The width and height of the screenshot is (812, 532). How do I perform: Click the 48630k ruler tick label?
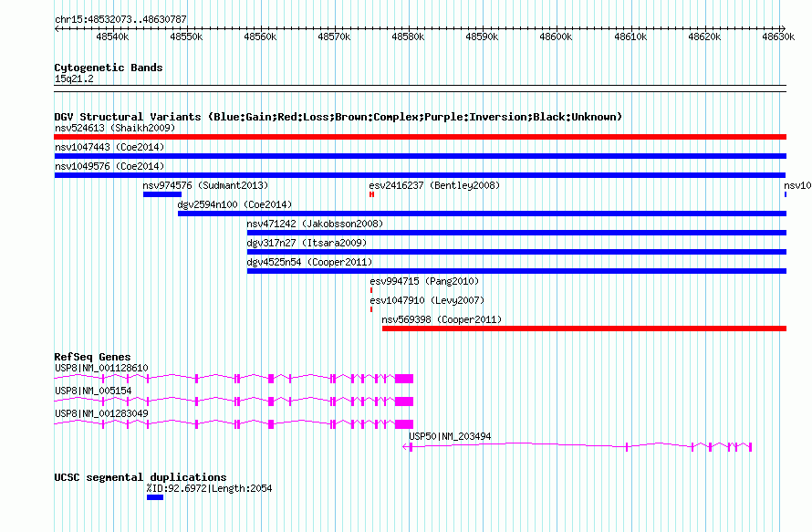click(778, 37)
